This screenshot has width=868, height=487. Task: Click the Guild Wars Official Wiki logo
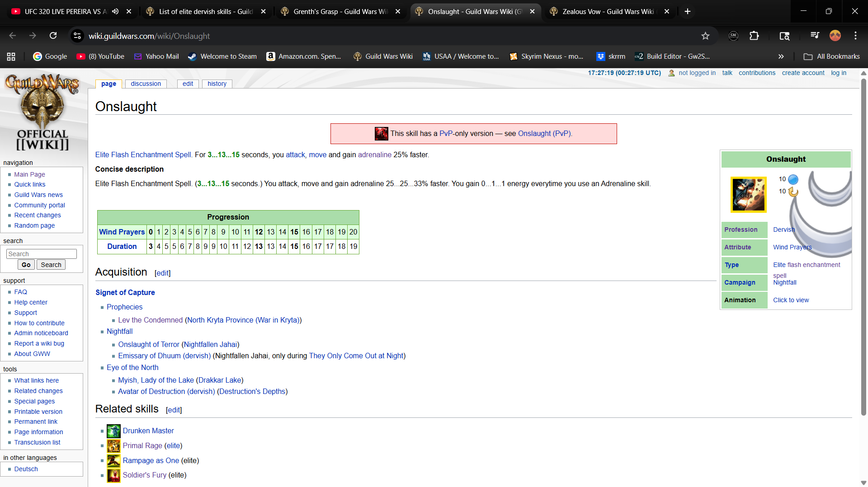click(42, 112)
